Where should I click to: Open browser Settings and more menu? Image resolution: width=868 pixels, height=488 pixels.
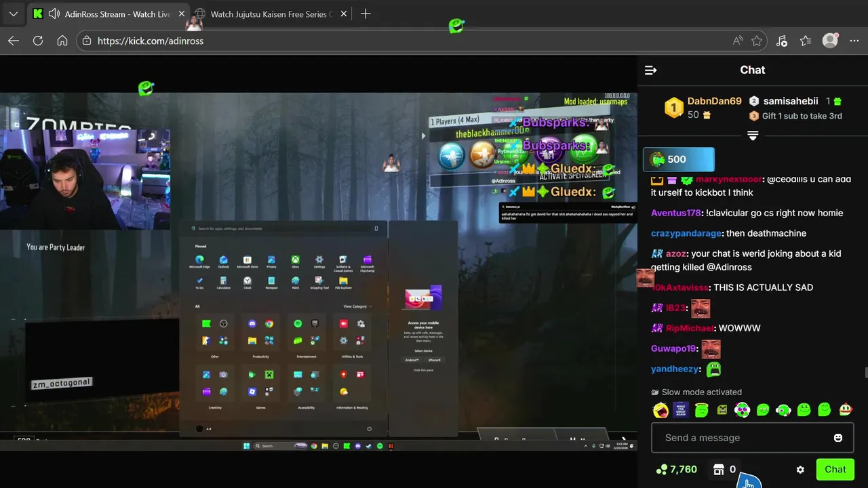pyautogui.click(x=854, y=41)
